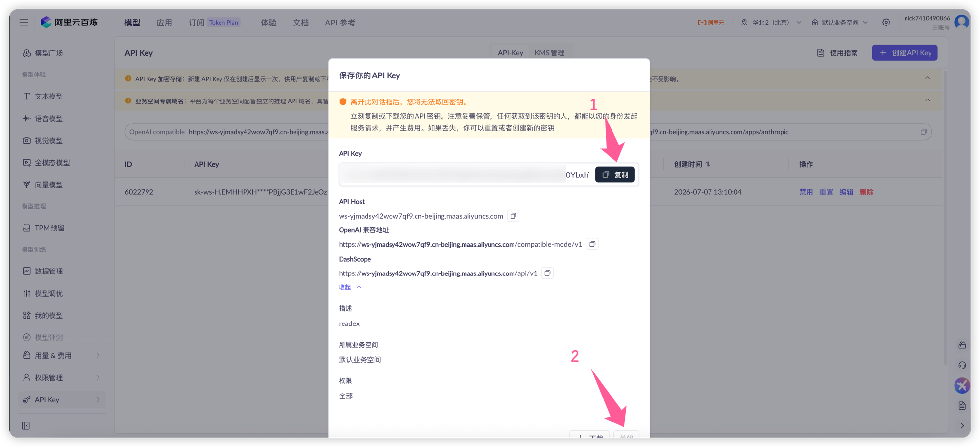Viewport: 980px width, 447px height.
Task: Click 复制 to copy API Key
Action: click(615, 175)
